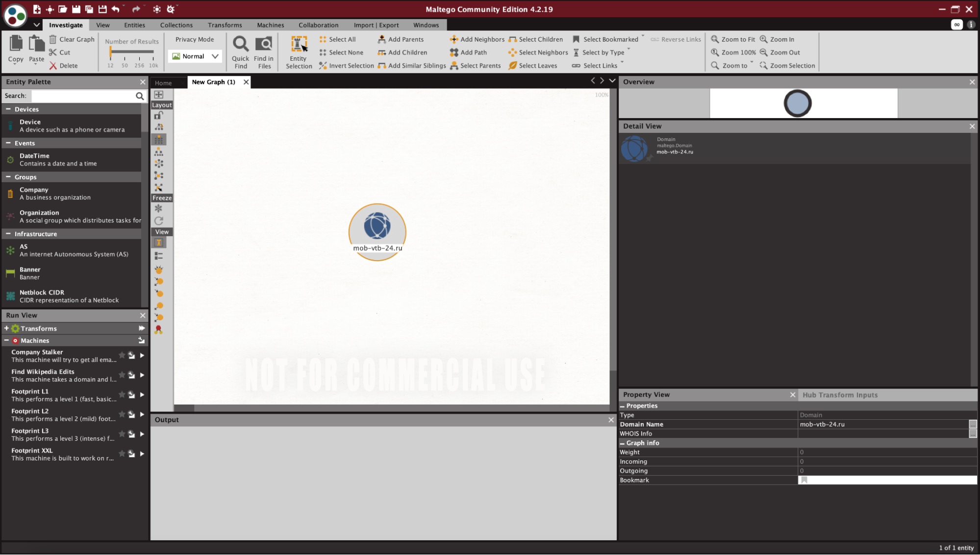The width and height of the screenshot is (980, 555).
Task: Click the Entity Selection icon
Action: pyautogui.click(x=299, y=44)
